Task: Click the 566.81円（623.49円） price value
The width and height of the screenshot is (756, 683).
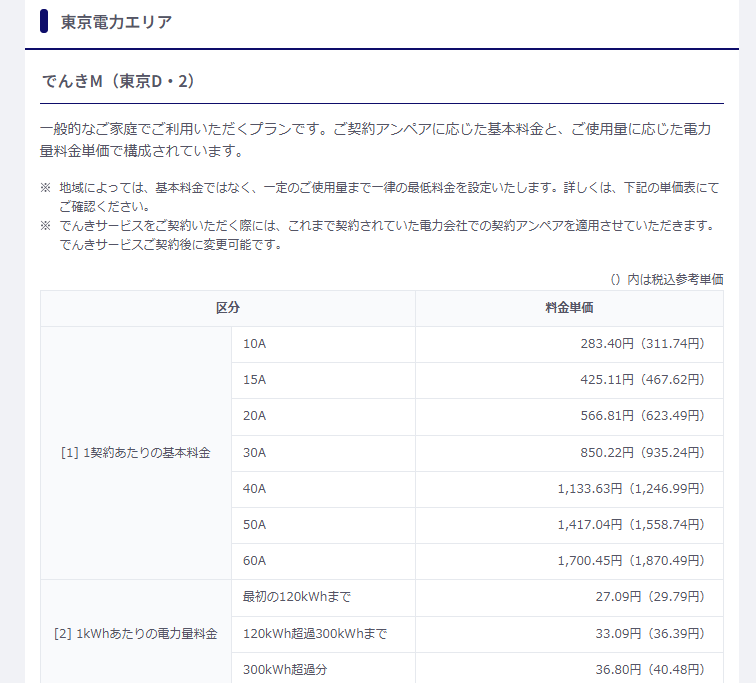Action: tap(642, 415)
